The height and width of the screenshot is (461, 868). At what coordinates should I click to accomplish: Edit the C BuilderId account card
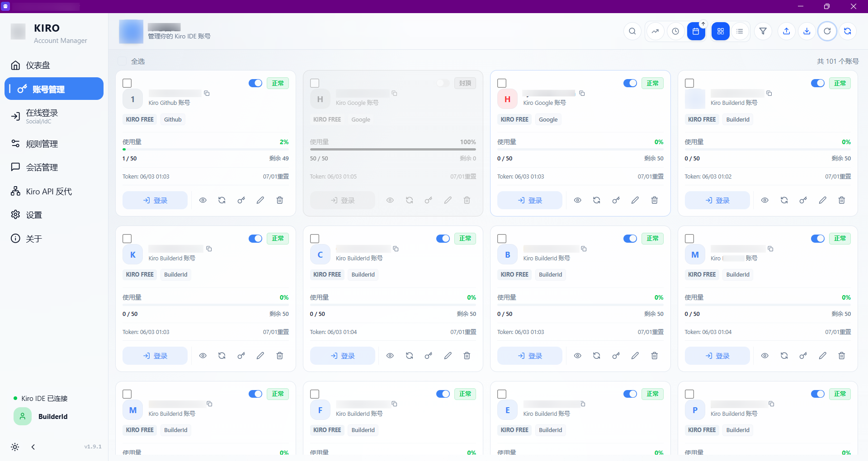click(x=448, y=356)
